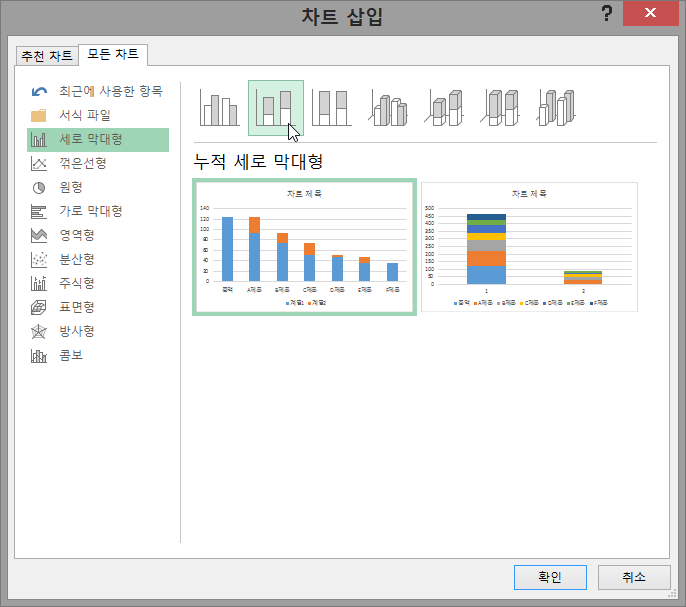Pick the 3D 100% stacked column icon
686x607 pixels.
(499, 107)
